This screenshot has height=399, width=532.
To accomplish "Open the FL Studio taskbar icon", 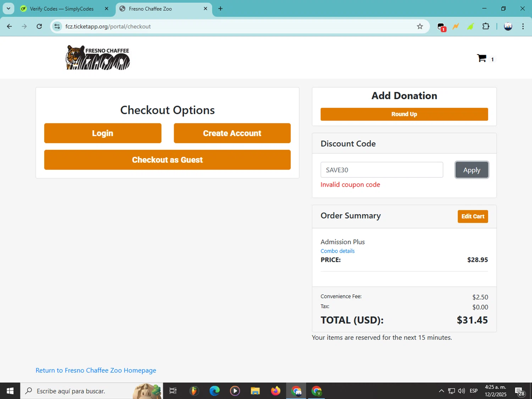I will 194,391.
